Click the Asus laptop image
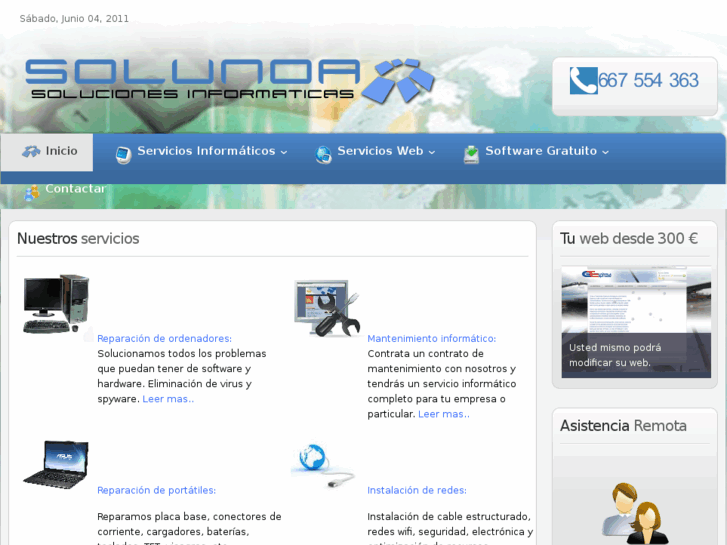The width and height of the screenshot is (727, 545). (x=56, y=464)
